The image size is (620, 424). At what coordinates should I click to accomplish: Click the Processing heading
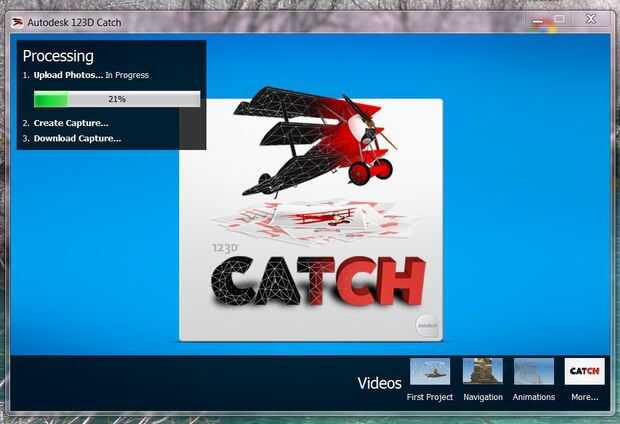pyautogui.click(x=58, y=56)
